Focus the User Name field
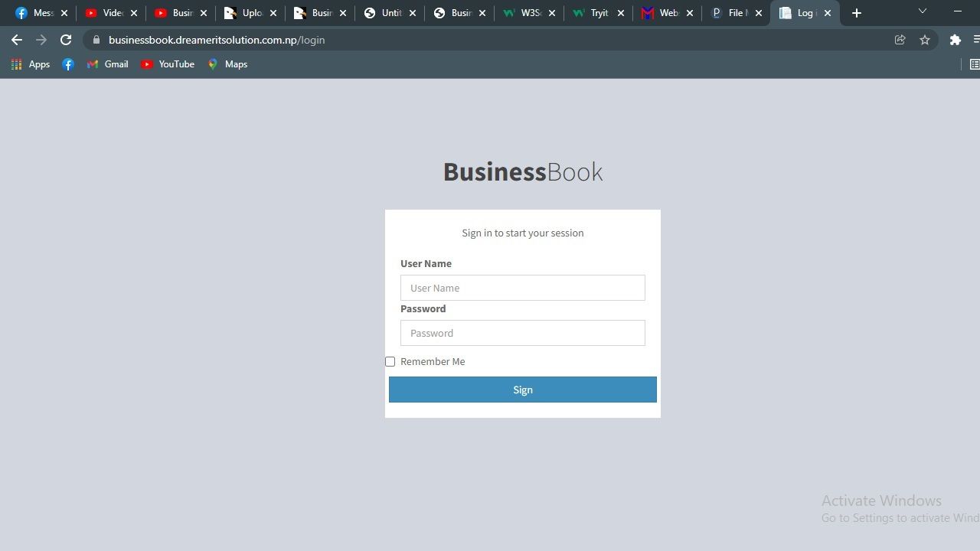The image size is (980, 551). click(523, 288)
